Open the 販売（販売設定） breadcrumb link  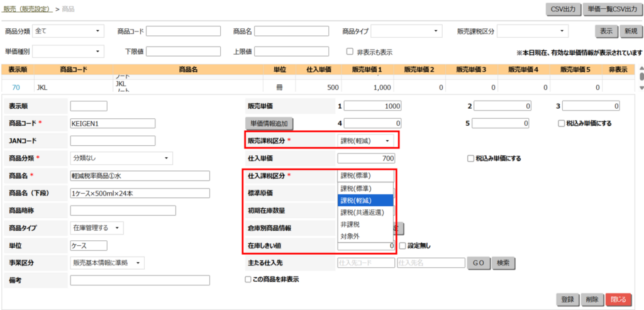[x=27, y=9]
